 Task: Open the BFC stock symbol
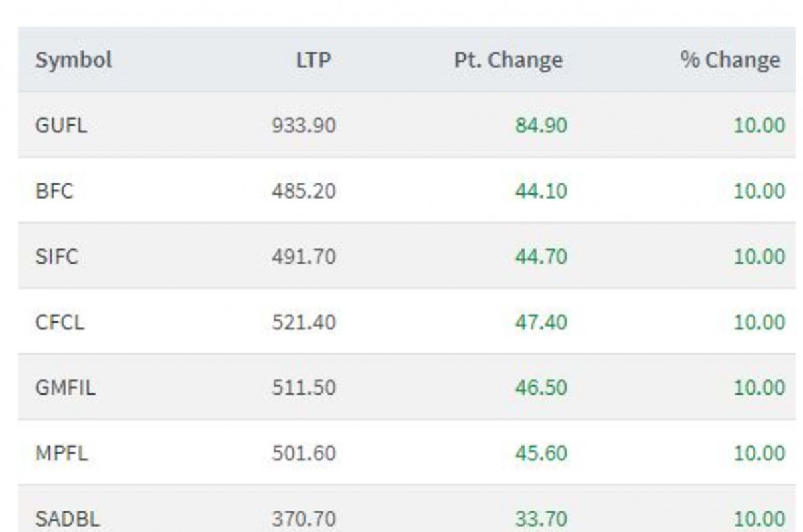(54, 191)
